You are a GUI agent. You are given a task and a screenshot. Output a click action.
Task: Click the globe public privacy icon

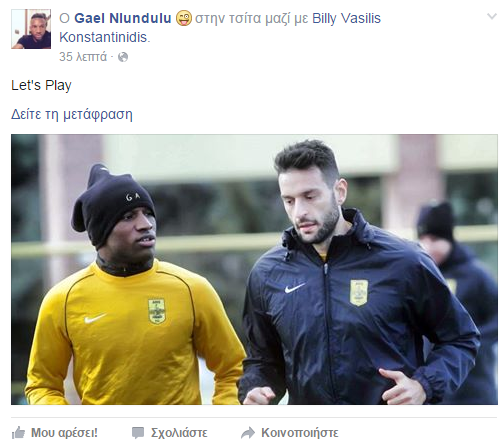[x=123, y=57]
